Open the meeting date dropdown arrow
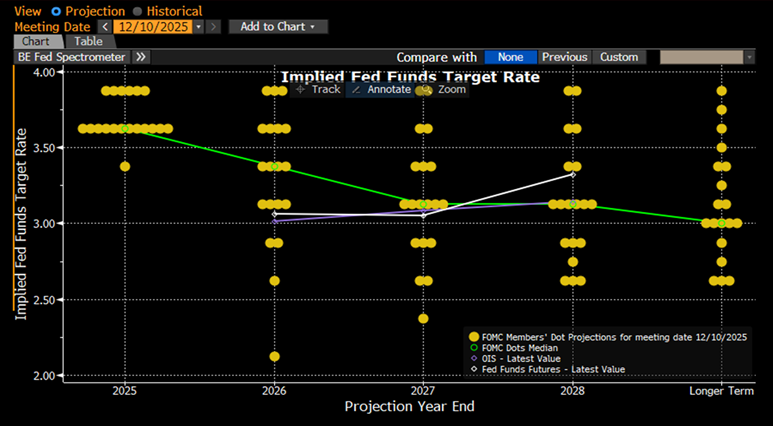 (x=198, y=26)
